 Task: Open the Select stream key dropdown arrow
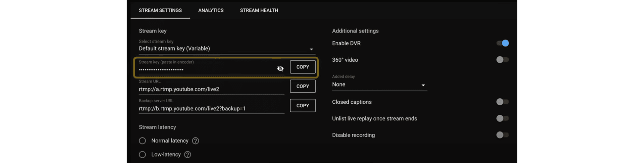click(x=311, y=49)
